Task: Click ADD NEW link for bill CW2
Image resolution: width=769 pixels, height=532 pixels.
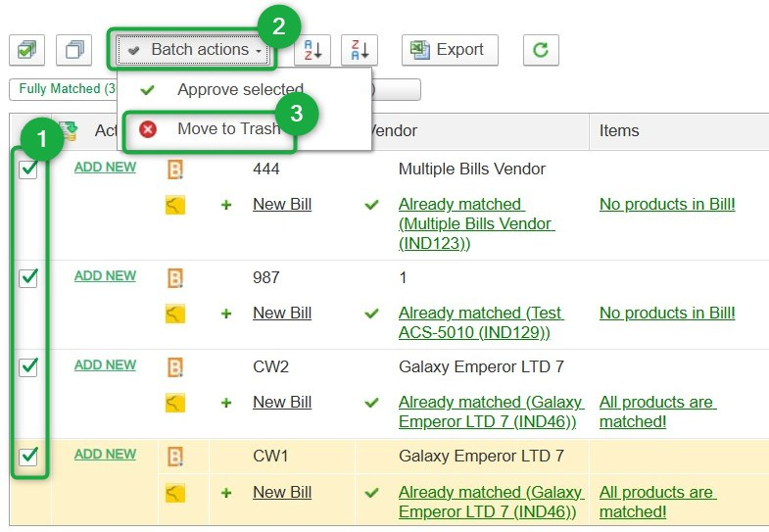Action: coord(105,365)
